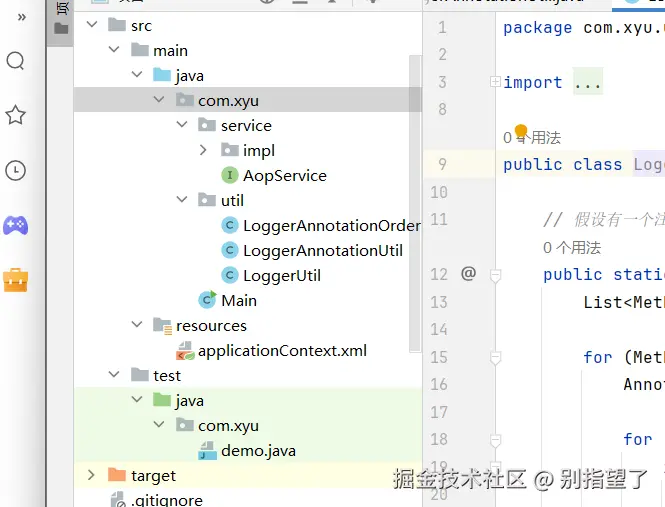Click the project tree vertical scrollbar
Screen dimensions: 665x507
pos(415,203)
